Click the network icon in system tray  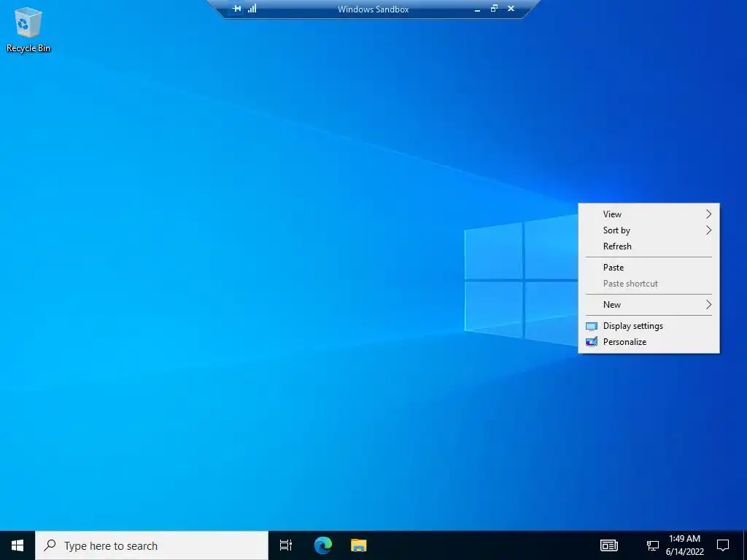[x=653, y=545]
